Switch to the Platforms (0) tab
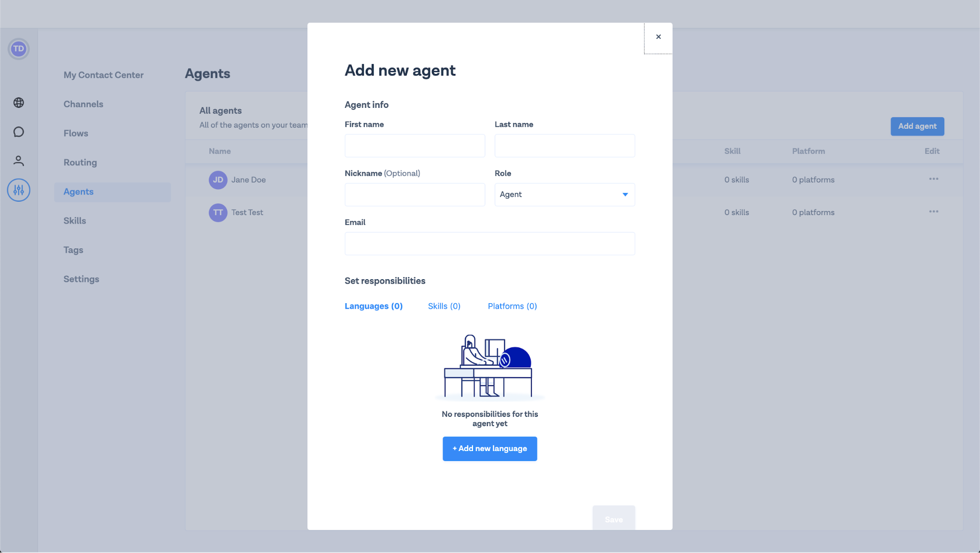The height and width of the screenshot is (553, 980). pos(512,306)
